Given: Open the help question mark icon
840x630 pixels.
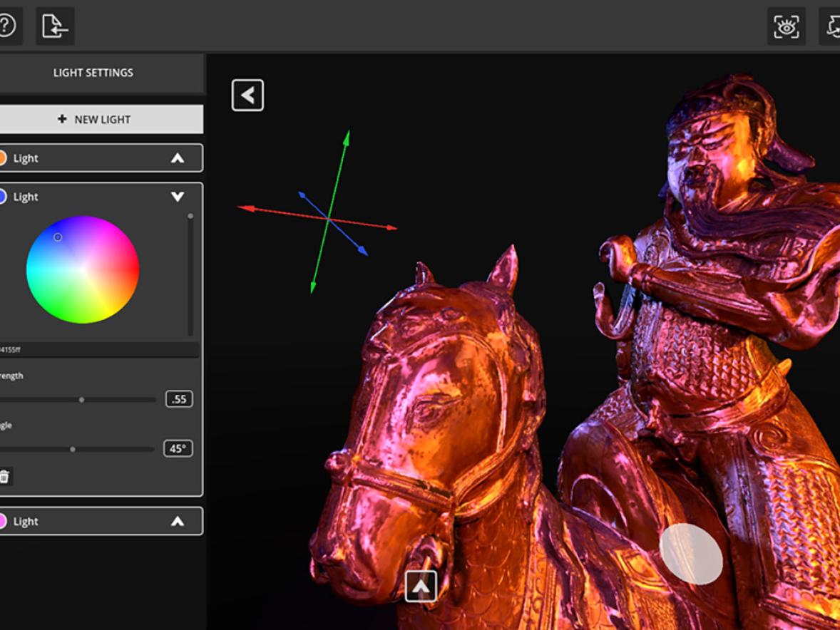Looking at the screenshot, I should pyautogui.click(x=6, y=26).
